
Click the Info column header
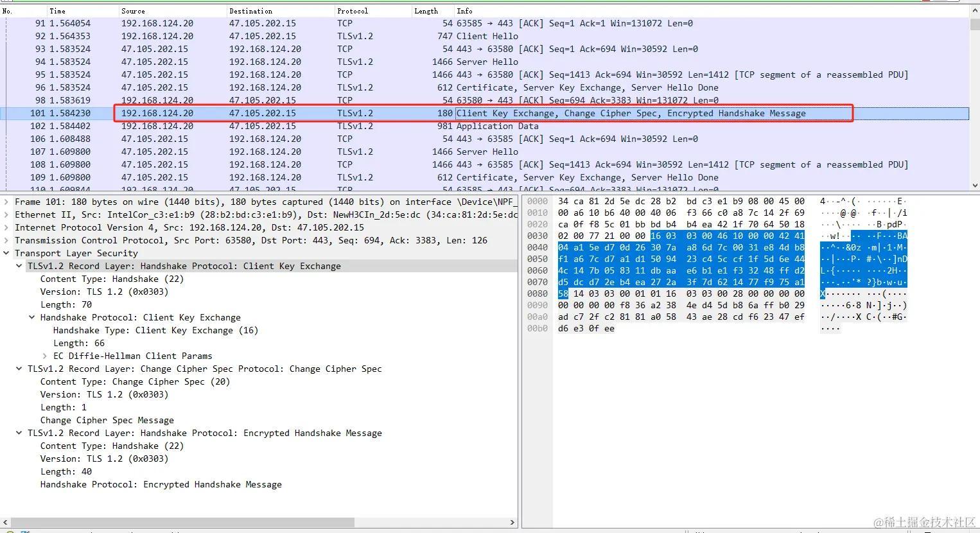712,11
